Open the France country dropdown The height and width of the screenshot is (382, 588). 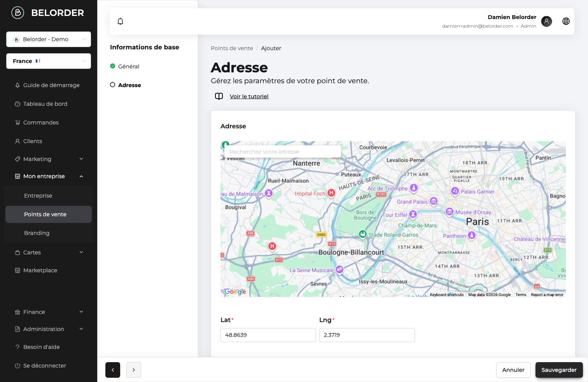tap(49, 61)
